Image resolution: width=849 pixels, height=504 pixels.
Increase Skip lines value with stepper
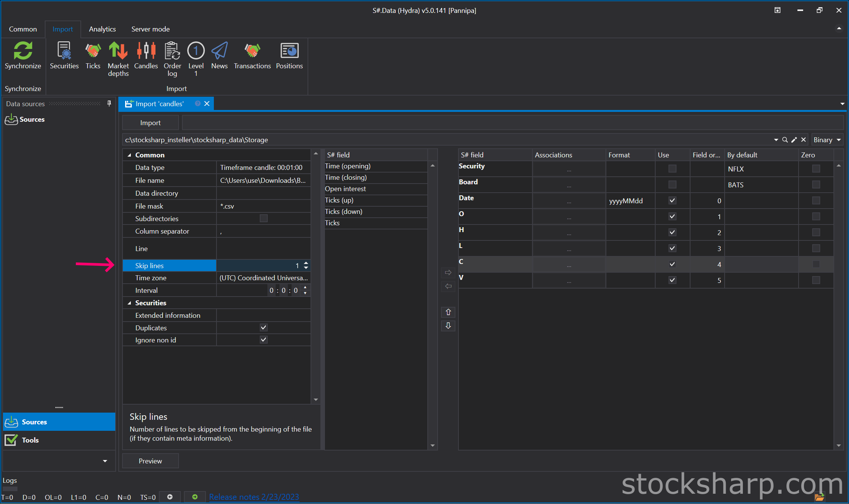(306, 263)
